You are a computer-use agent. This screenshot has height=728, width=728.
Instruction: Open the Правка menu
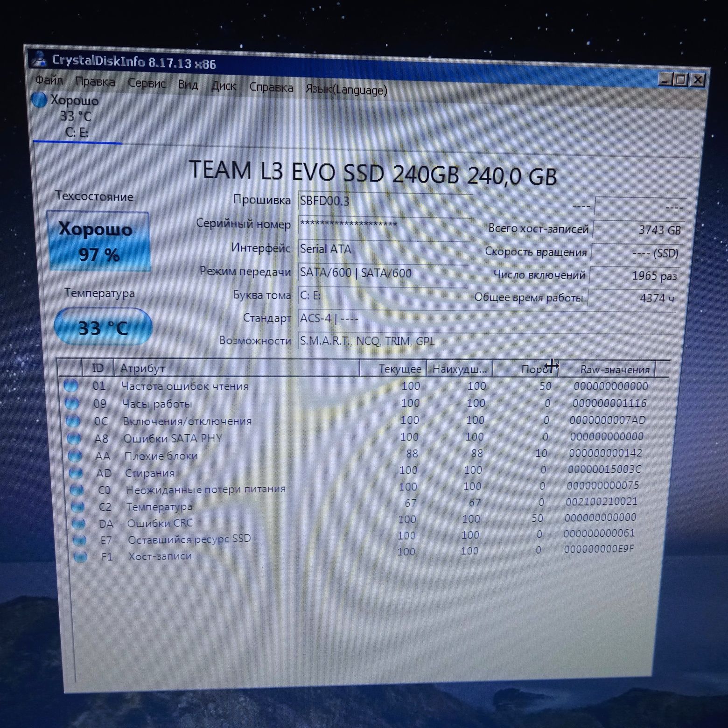95,82
